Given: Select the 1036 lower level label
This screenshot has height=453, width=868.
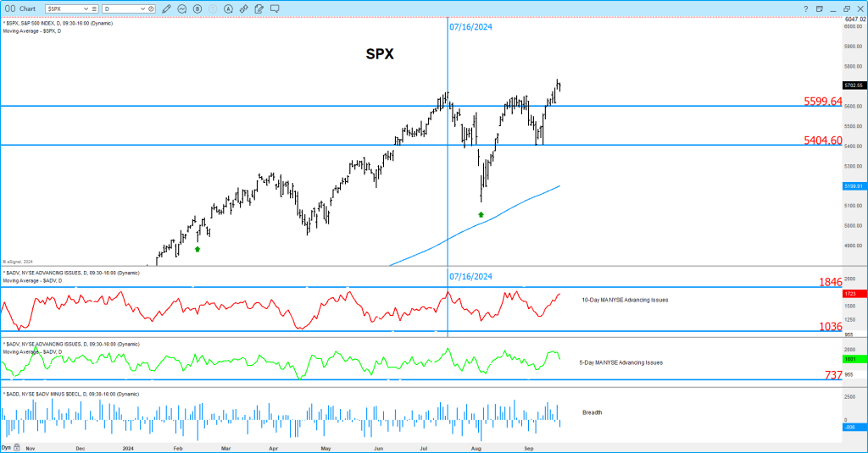Looking at the screenshot, I should click(x=831, y=326).
